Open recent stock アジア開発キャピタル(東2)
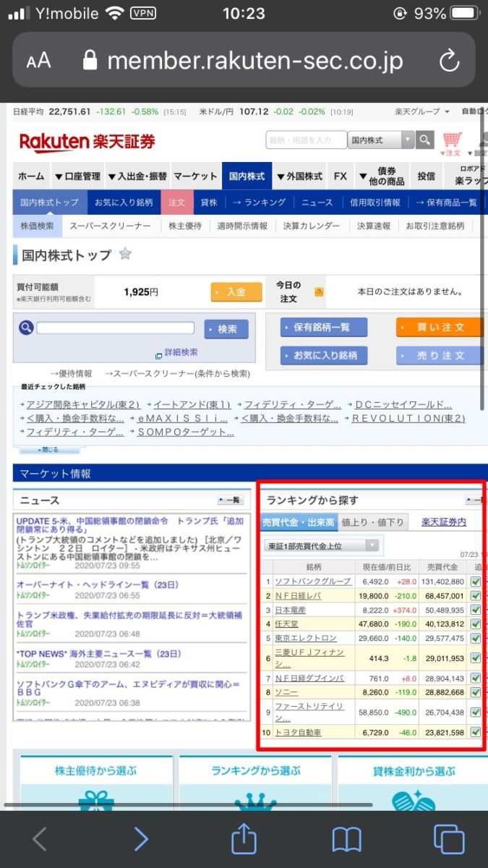This screenshot has width=488, height=868. click(x=83, y=405)
